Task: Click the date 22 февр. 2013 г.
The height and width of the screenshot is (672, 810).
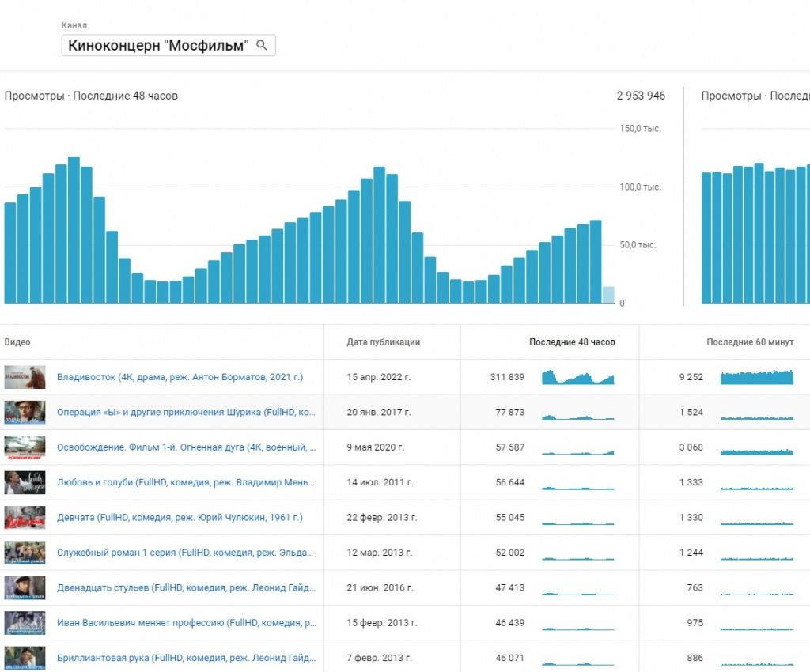Action: pyautogui.click(x=382, y=518)
